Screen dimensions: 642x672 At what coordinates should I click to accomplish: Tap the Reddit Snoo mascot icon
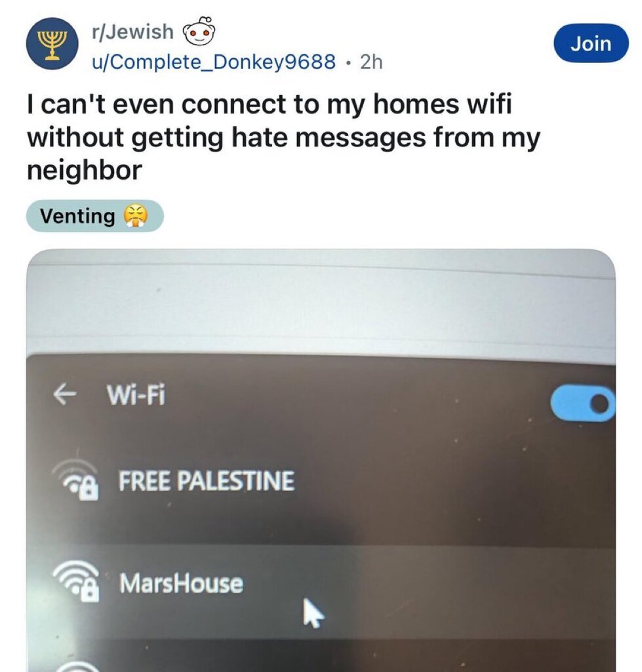[198, 31]
